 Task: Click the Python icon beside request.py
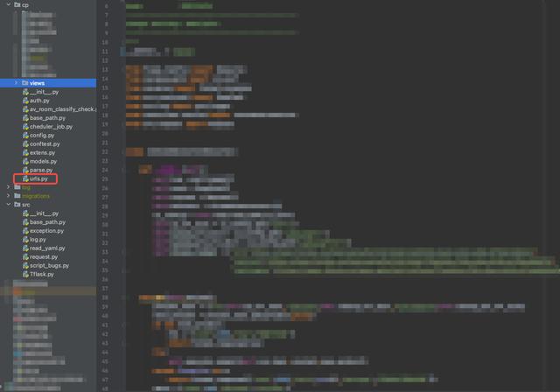[25, 256]
